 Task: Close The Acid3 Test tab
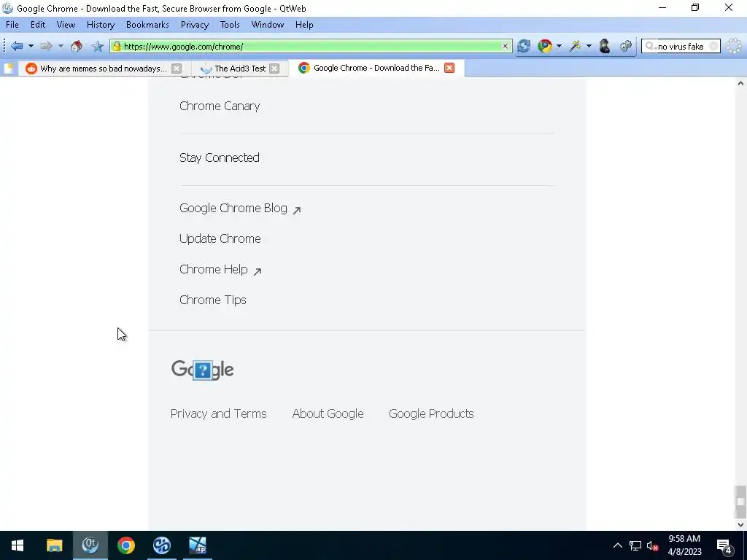[x=274, y=68]
